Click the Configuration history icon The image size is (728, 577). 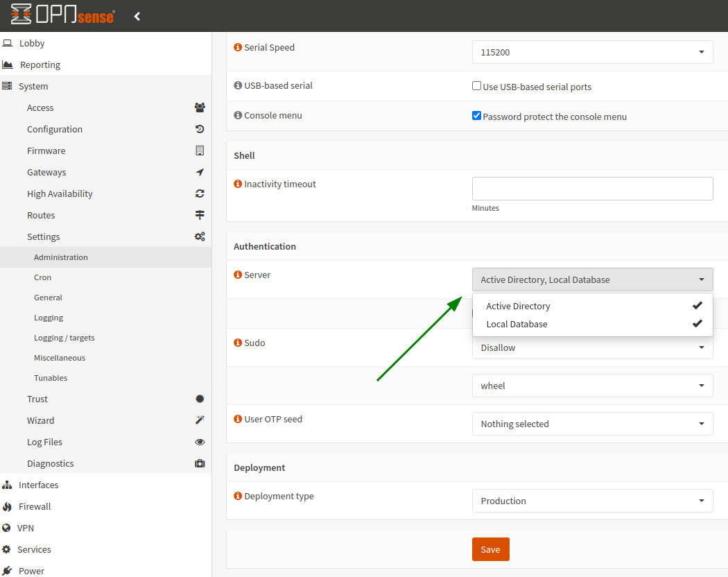pos(200,129)
